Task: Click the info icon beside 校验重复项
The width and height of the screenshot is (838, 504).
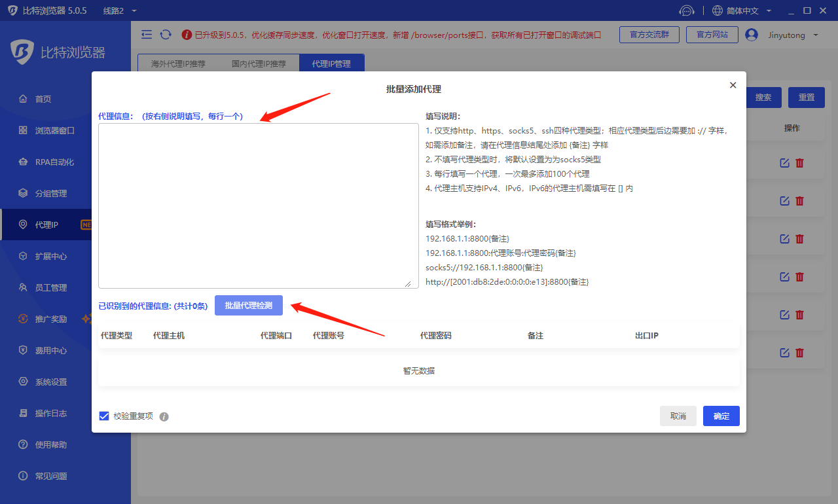Action: coord(164,416)
